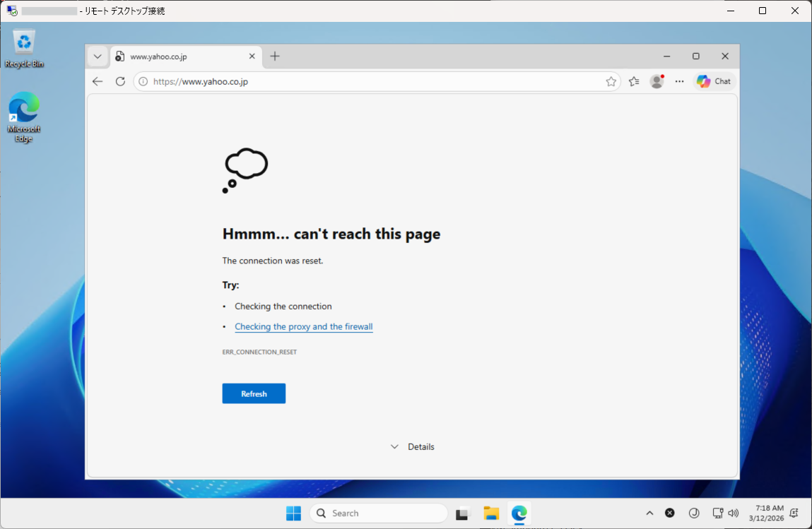Reload page using the refresh icon
Screen dimensions: 812x529
pos(120,81)
